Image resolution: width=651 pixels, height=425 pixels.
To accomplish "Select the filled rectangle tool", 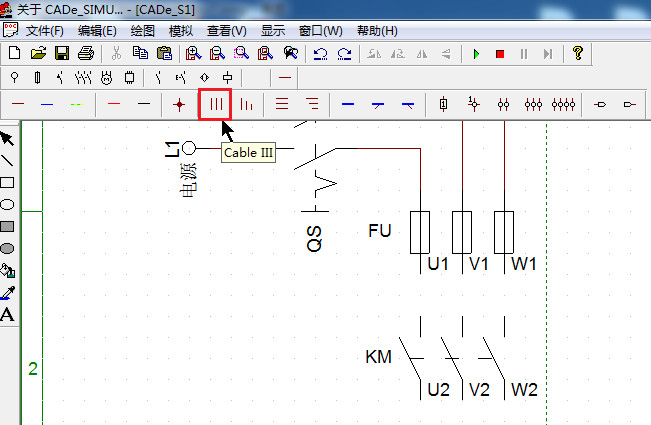I will click(x=7, y=226).
